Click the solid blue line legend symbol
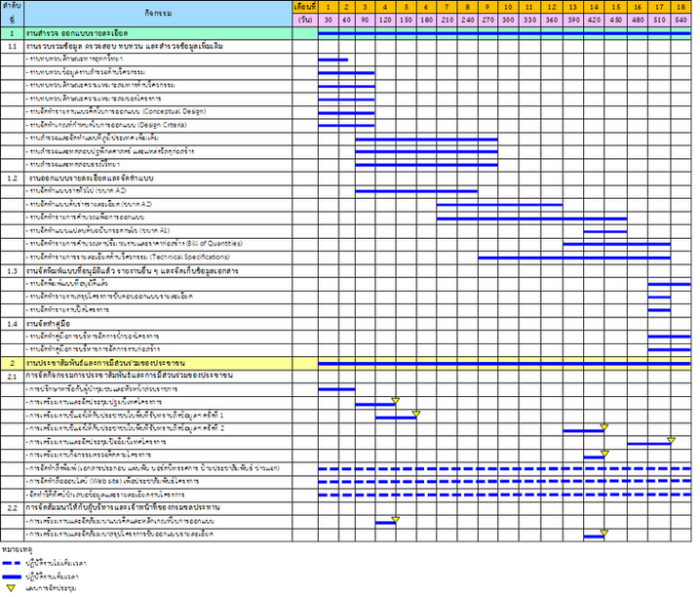The image size is (700, 597). [11, 577]
